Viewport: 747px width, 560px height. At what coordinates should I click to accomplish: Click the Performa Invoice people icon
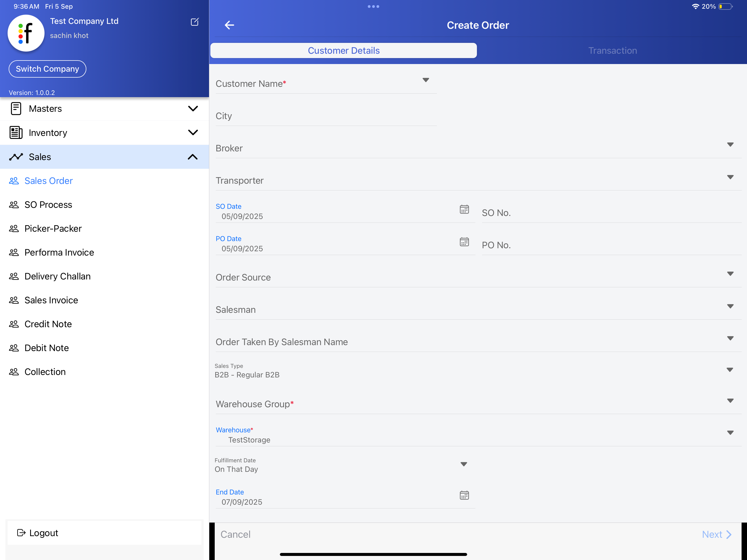14,253
